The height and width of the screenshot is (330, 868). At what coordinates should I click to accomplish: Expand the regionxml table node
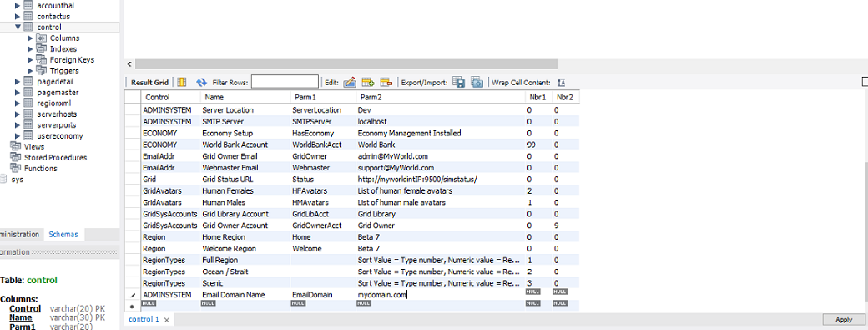click(x=18, y=103)
